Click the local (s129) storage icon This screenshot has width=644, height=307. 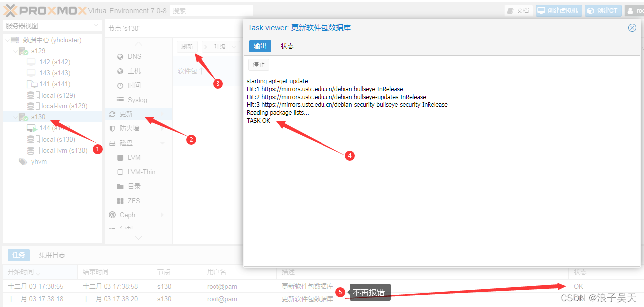pos(33,95)
